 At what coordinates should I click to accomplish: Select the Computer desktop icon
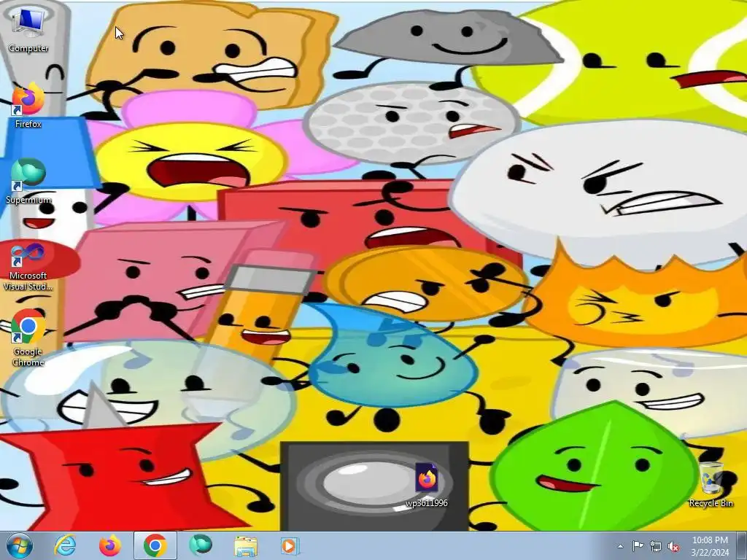pyautogui.click(x=28, y=29)
